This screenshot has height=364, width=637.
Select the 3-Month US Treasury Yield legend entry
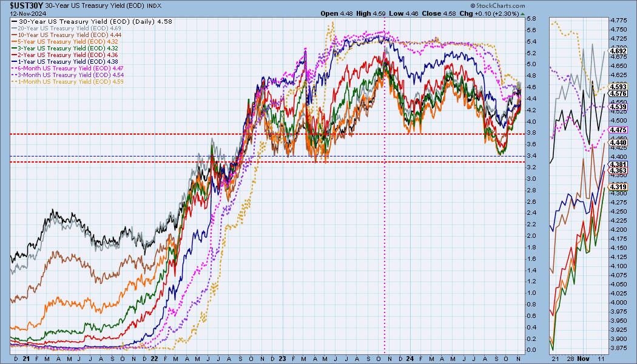(67, 75)
